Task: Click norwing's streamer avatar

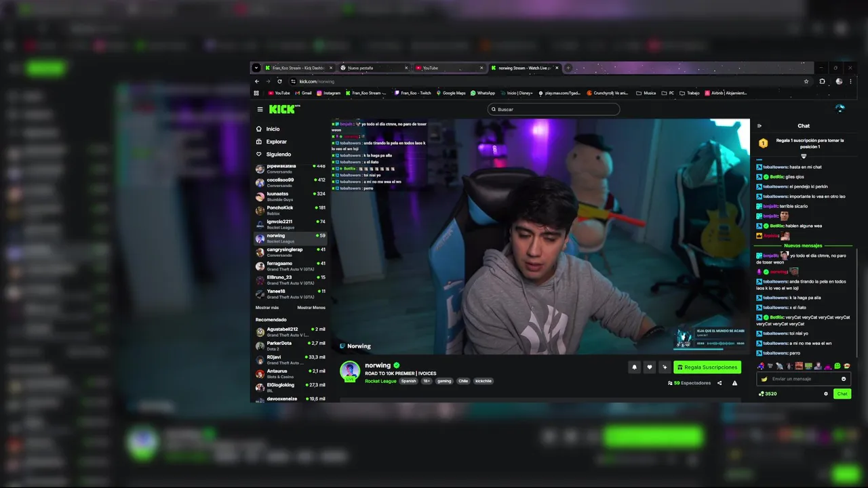Action: click(350, 371)
